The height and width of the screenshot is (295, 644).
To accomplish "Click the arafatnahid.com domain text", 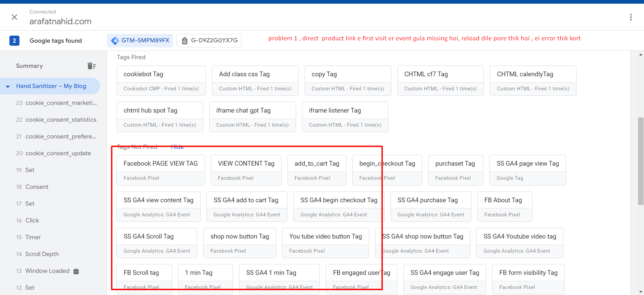I will [60, 22].
